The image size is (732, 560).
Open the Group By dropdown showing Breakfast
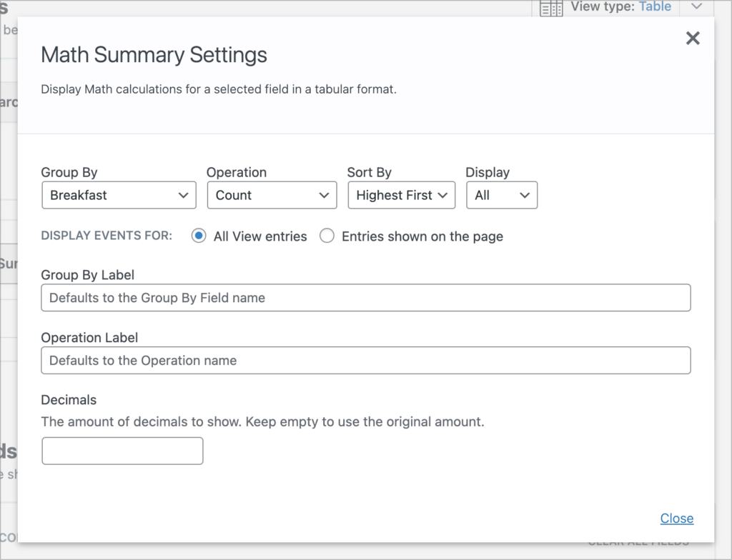pos(119,195)
